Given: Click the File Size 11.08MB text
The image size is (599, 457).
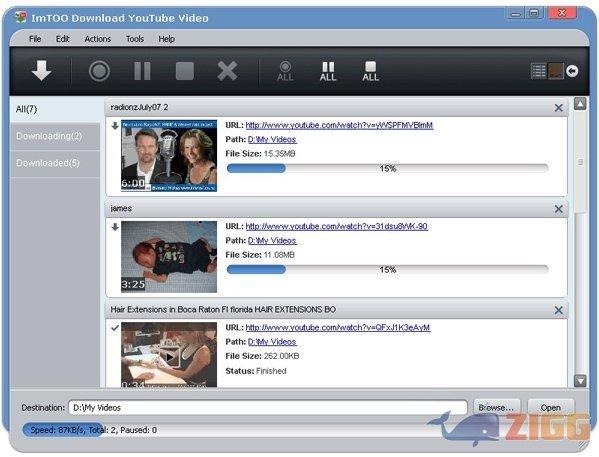Looking at the screenshot, I should [260, 255].
